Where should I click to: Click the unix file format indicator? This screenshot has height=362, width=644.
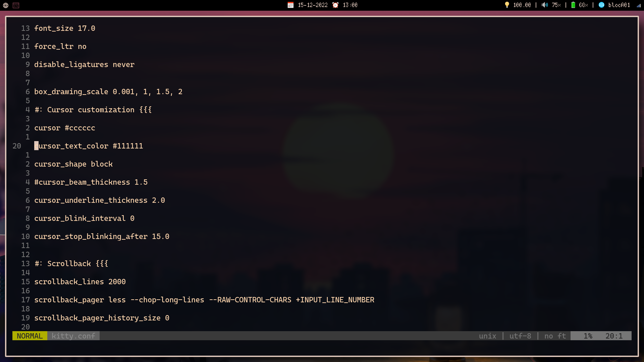coord(487,336)
